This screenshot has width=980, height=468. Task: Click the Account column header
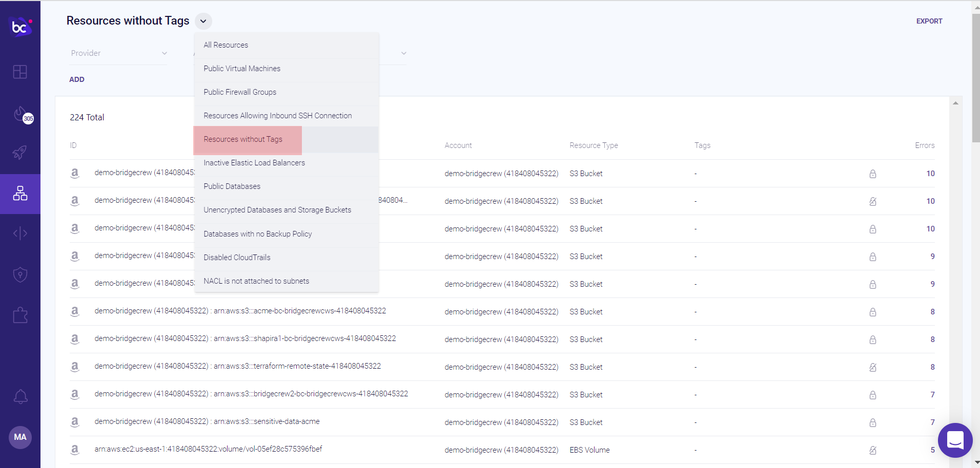click(458, 145)
